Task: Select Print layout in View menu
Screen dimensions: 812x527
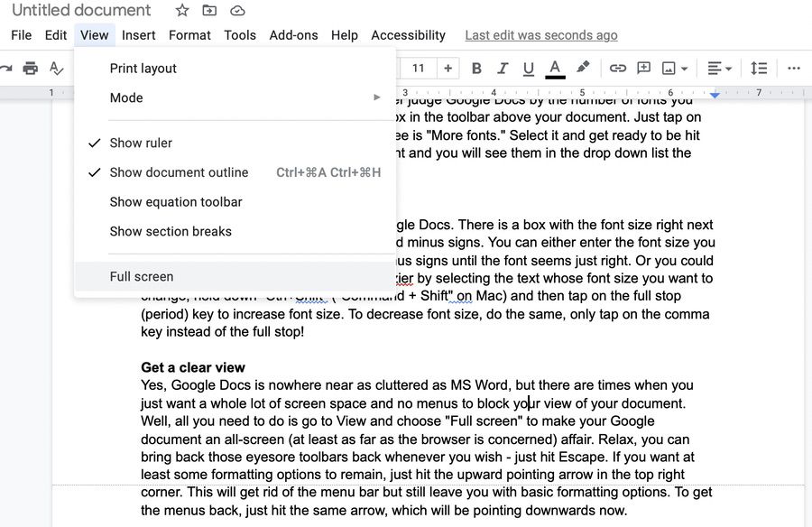Action: point(235,69)
